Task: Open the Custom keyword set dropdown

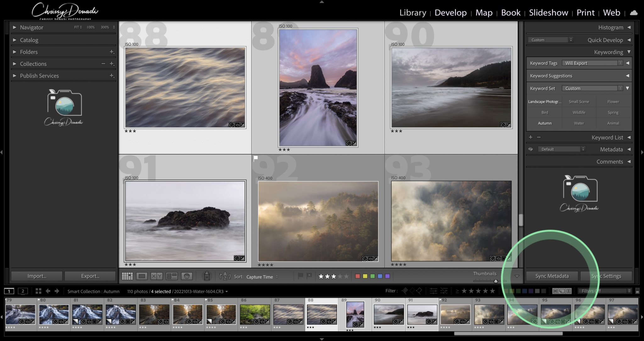Action: [591, 88]
